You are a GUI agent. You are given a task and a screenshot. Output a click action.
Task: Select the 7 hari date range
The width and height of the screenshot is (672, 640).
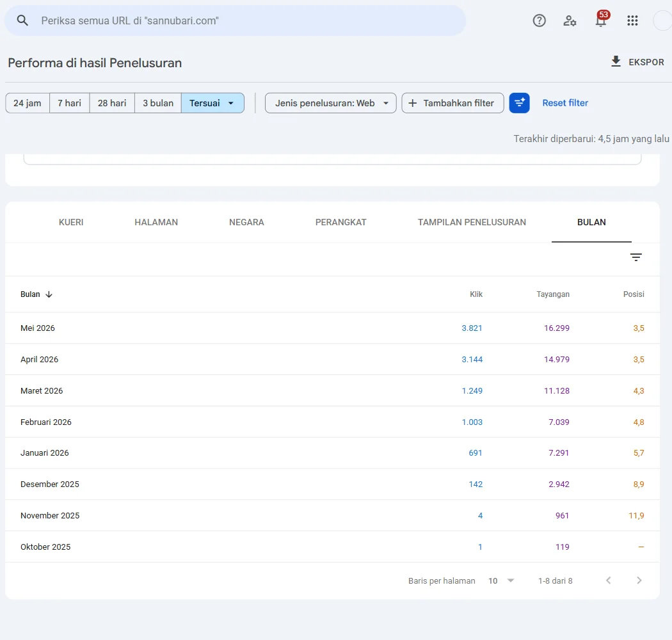(69, 103)
